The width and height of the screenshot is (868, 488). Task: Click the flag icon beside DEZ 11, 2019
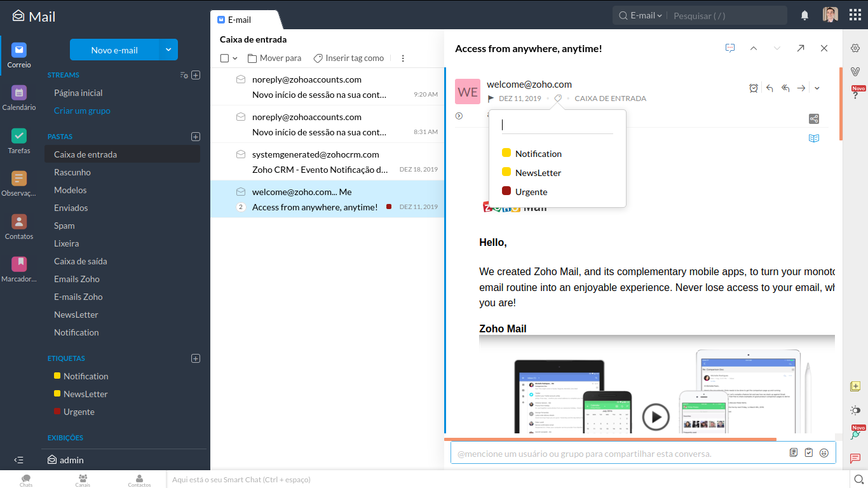tap(491, 98)
